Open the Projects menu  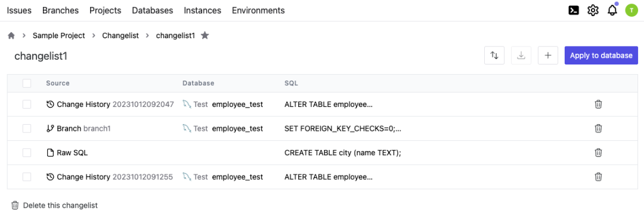pyautogui.click(x=105, y=11)
